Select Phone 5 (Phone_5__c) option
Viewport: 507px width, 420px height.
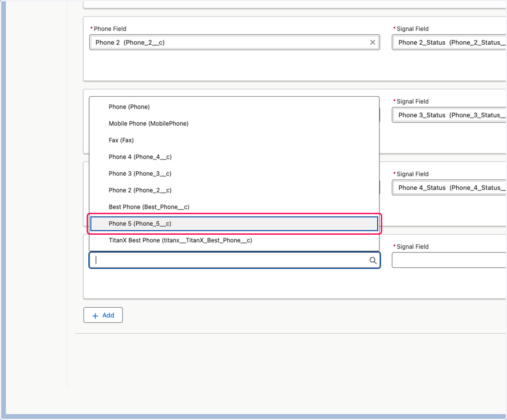[234, 224]
